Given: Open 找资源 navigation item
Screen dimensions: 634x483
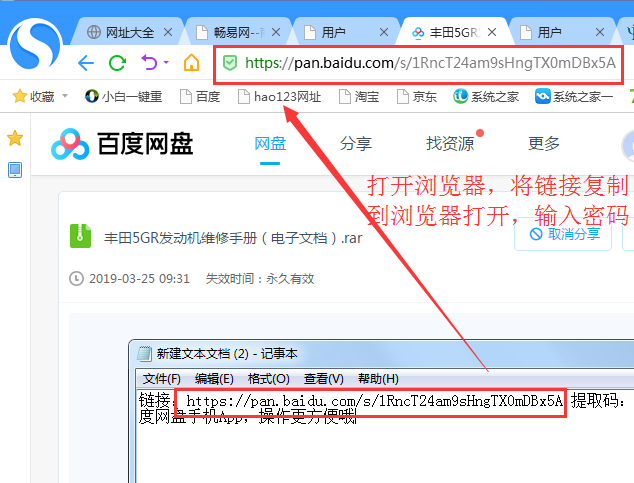Looking at the screenshot, I should [450, 144].
